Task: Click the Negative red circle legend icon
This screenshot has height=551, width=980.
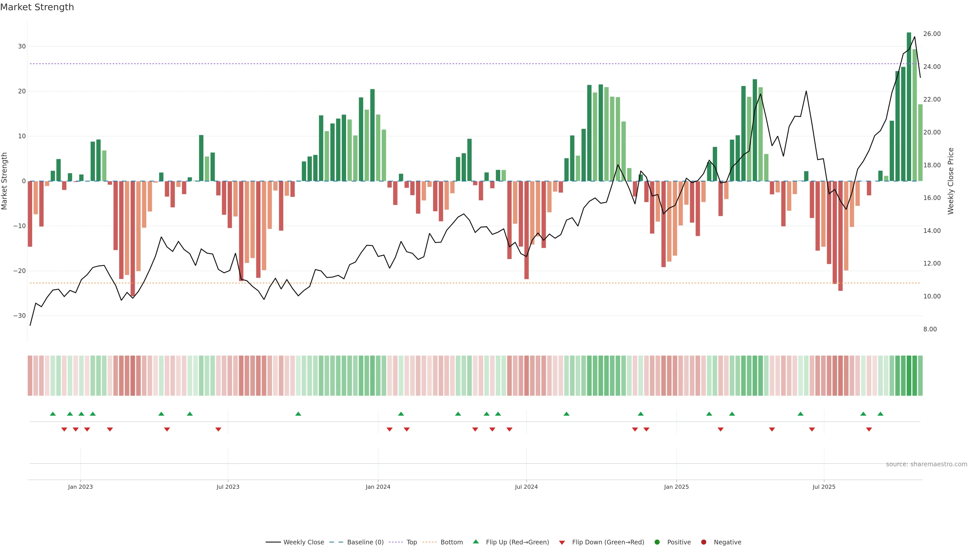Action: 703,542
